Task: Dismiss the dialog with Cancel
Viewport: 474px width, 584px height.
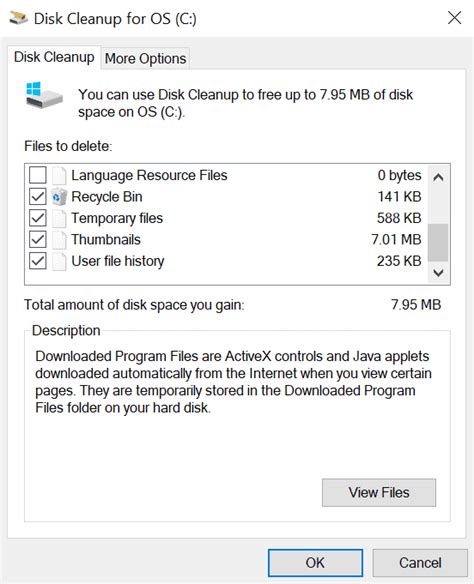Action: click(420, 563)
